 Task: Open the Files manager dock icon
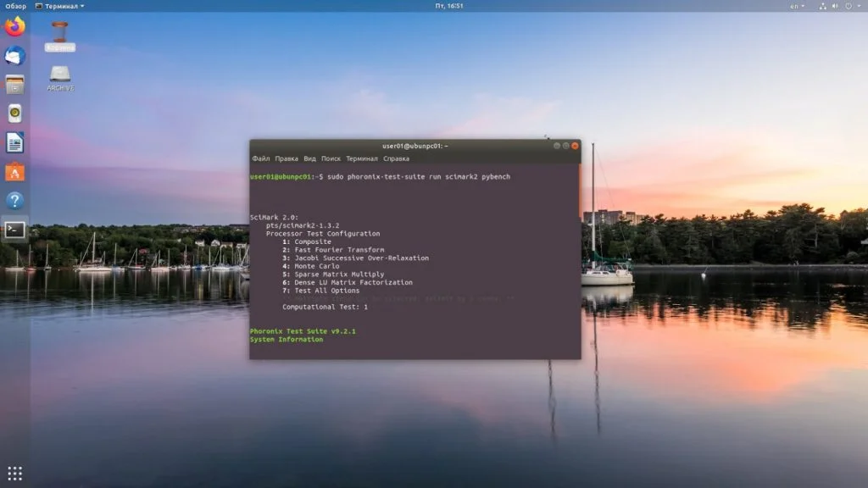[x=14, y=85]
